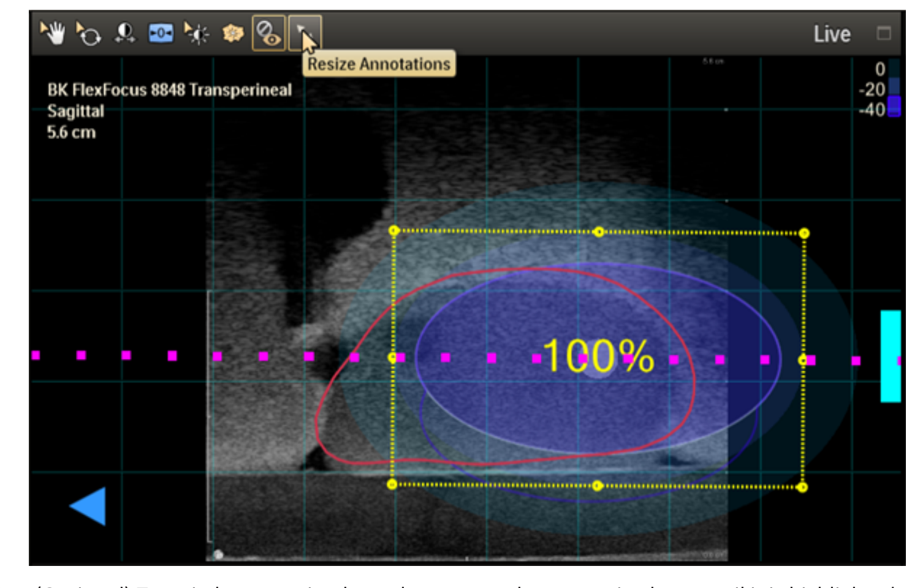Click the orange shape toolbar icon
Screen dimensions: 912x588
233,33
